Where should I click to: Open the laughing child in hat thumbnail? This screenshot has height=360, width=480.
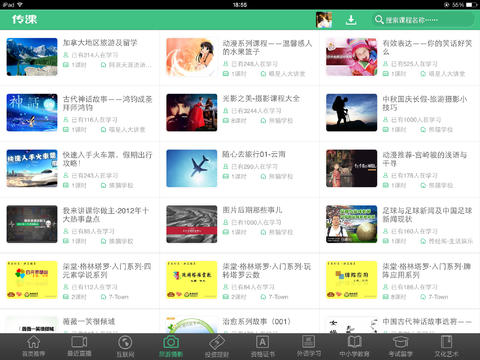[x=352, y=57]
